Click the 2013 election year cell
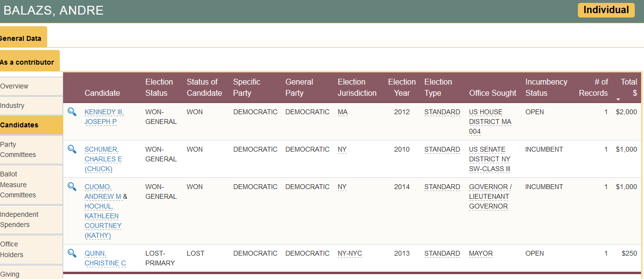Image resolution: width=644 pixels, height=279 pixels. [402, 253]
